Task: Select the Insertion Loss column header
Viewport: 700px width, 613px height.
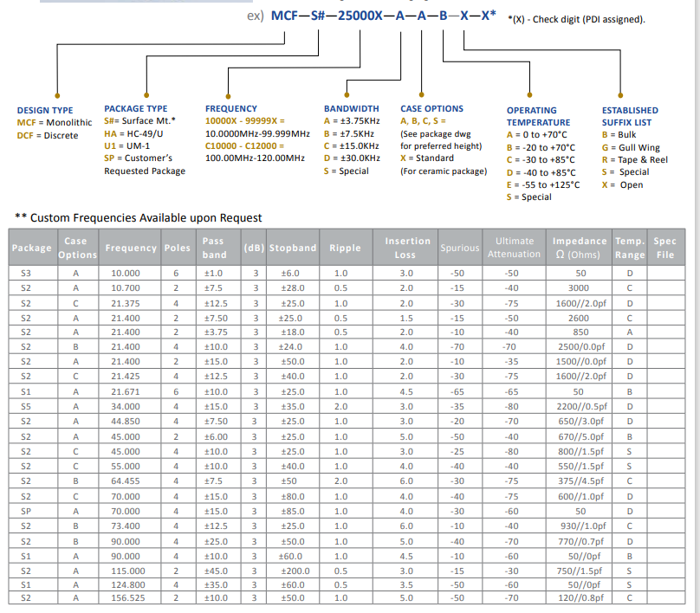Action: point(406,248)
